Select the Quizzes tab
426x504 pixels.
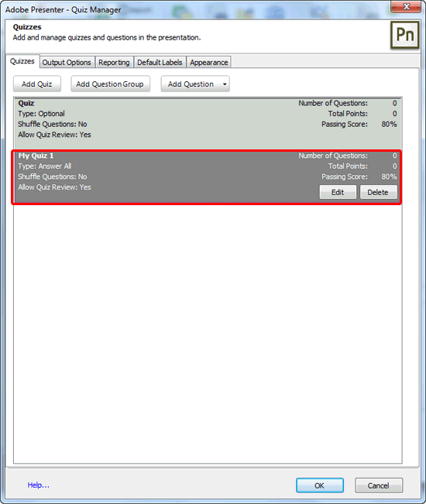(x=22, y=61)
